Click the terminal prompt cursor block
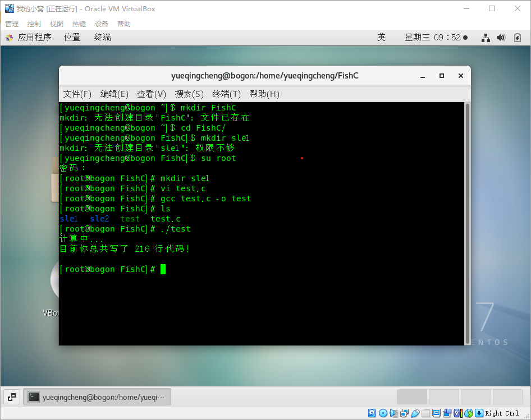Screen dimensions: 531x420 [163, 269]
